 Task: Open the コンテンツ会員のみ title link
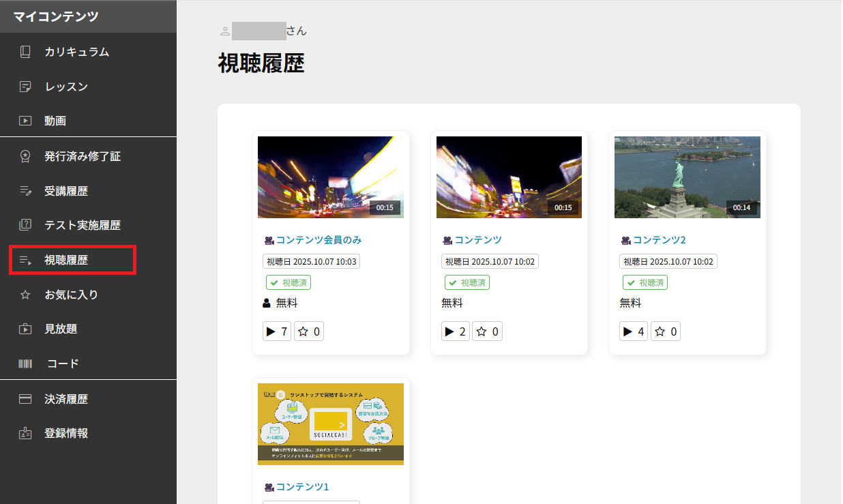(x=319, y=240)
